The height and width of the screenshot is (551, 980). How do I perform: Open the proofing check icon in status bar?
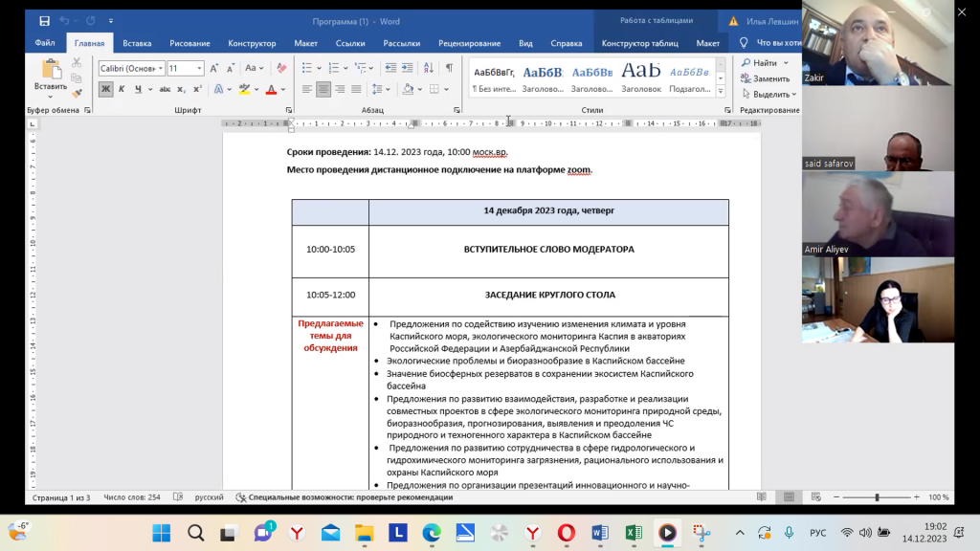pyautogui.click(x=178, y=497)
